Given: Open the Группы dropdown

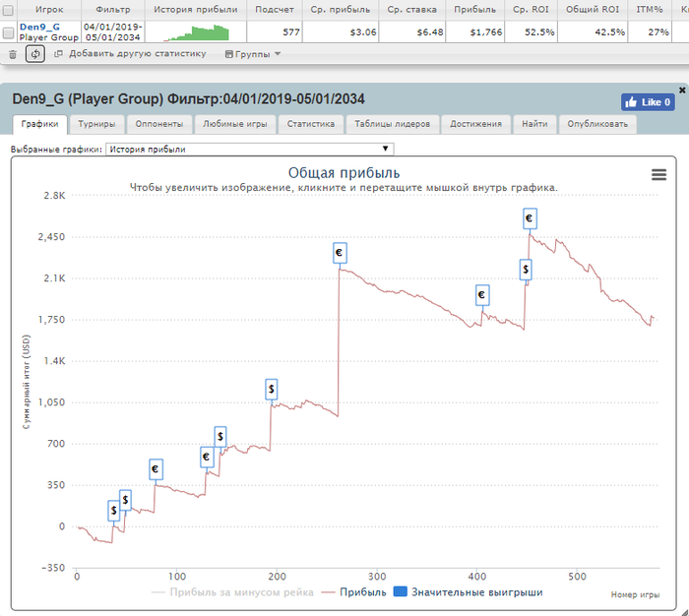Looking at the screenshot, I should click(253, 54).
